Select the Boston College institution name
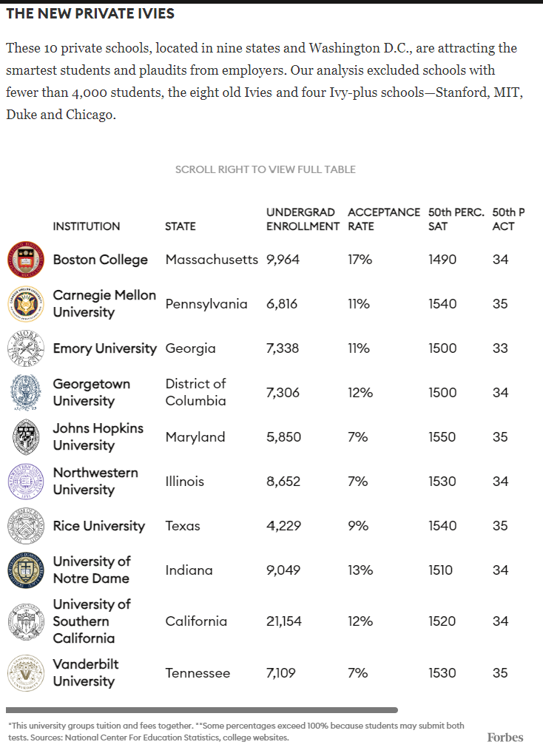 point(101,260)
